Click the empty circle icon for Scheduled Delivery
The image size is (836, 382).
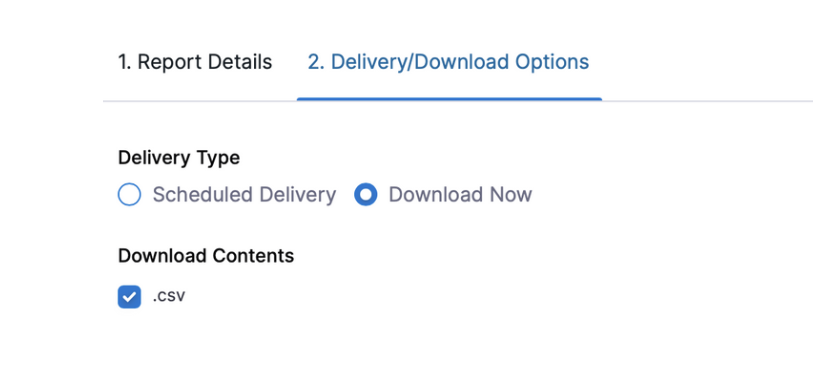[130, 195]
